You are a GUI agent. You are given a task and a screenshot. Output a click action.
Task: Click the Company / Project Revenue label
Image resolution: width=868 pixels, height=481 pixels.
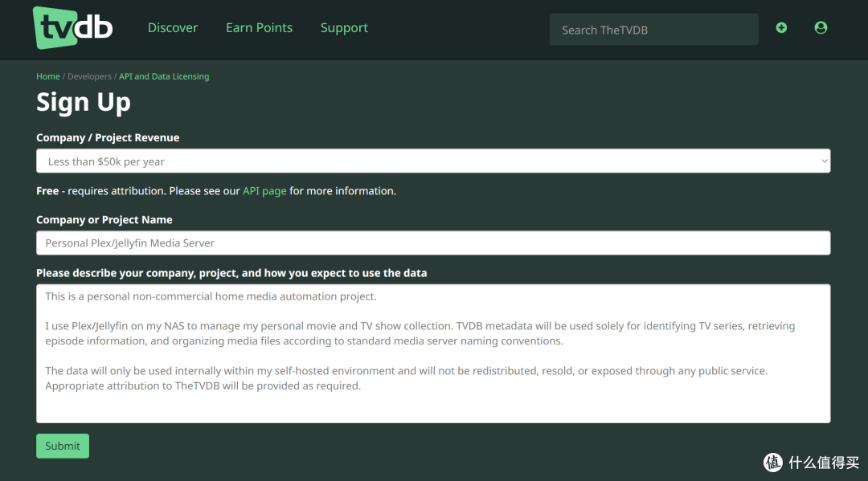tap(108, 137)
